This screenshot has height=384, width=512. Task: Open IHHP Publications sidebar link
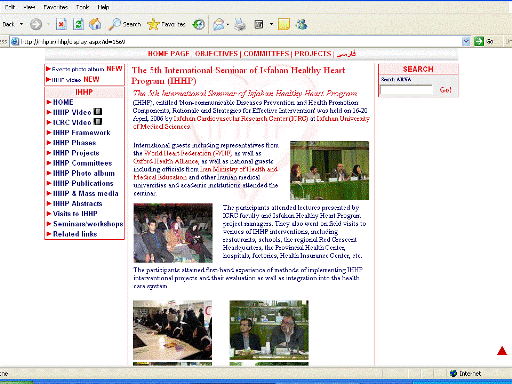pos(83,183)
